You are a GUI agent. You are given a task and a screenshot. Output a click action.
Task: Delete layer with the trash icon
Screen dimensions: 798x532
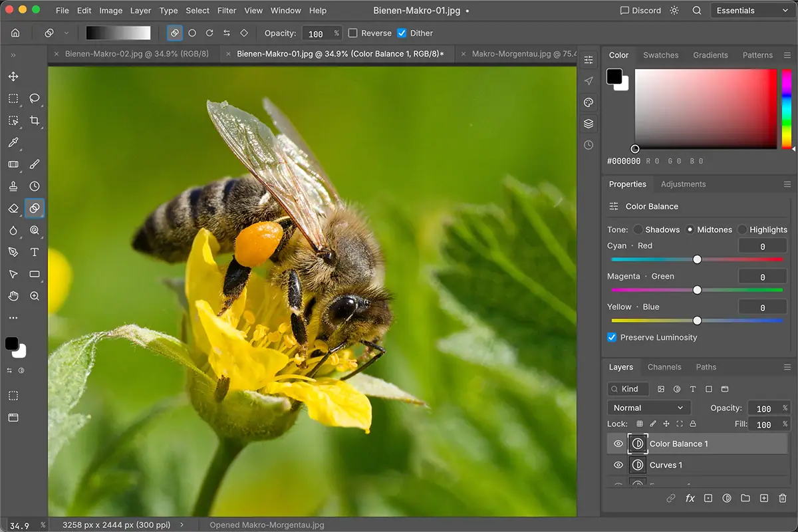pyautogui.click(x=783, y=498)
